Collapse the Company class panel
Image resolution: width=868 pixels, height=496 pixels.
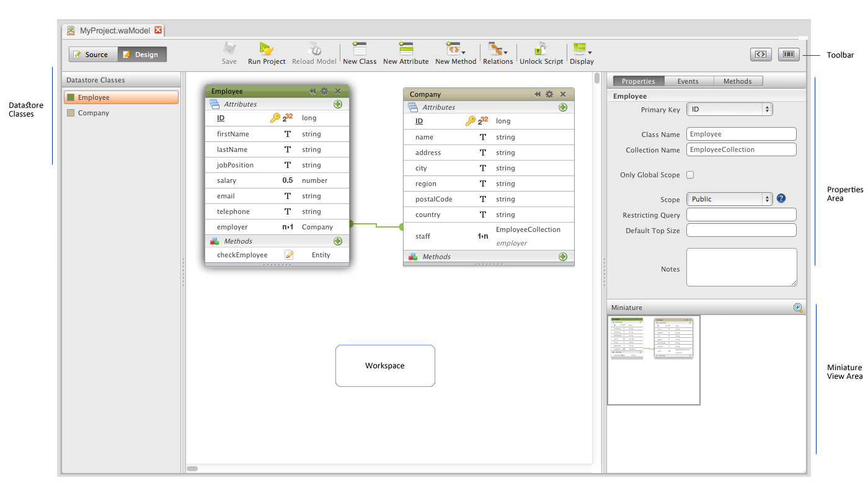[x=538, y=94]
